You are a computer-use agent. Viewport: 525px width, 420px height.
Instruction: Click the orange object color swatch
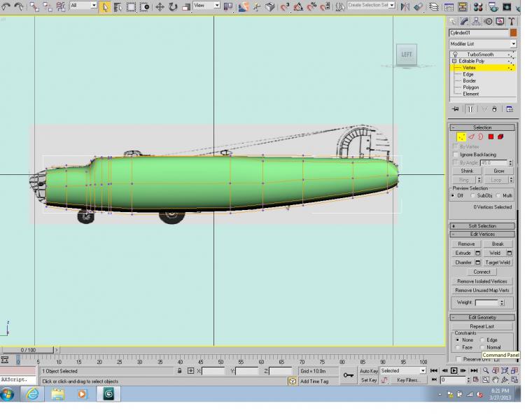tap(513, 33)
